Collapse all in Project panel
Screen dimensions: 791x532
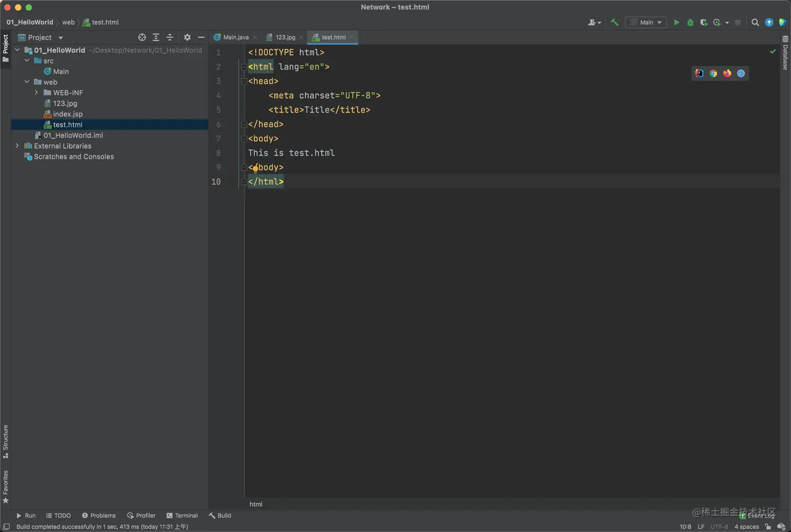[x=169, y=38]
